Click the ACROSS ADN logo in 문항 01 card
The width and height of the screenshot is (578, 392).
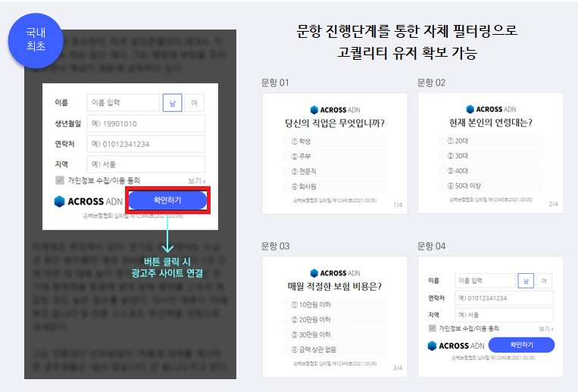tap(335, 109)
